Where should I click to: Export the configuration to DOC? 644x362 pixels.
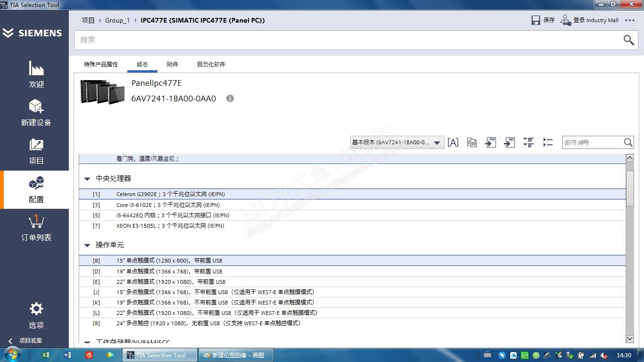510,142
